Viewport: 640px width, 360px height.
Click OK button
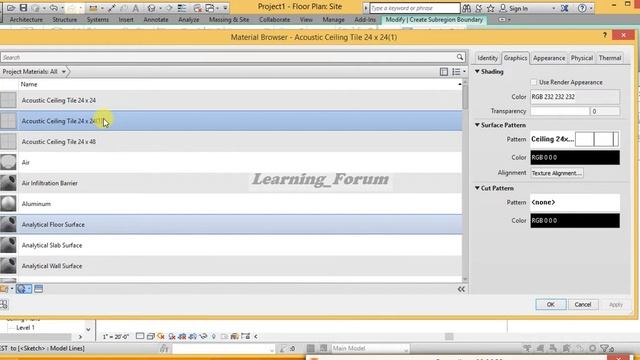pyautogui.click(x=551, y=304)
